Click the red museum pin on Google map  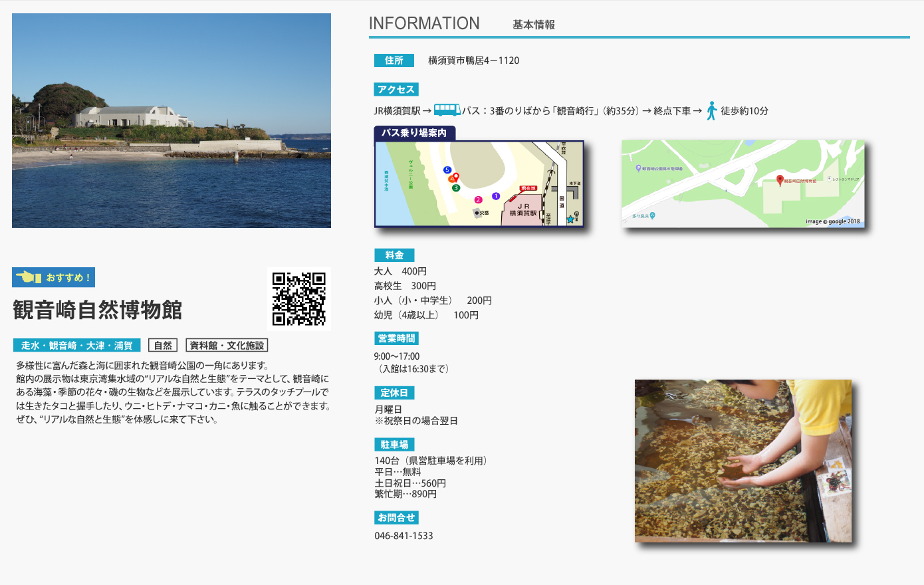(x=780, y=179)
